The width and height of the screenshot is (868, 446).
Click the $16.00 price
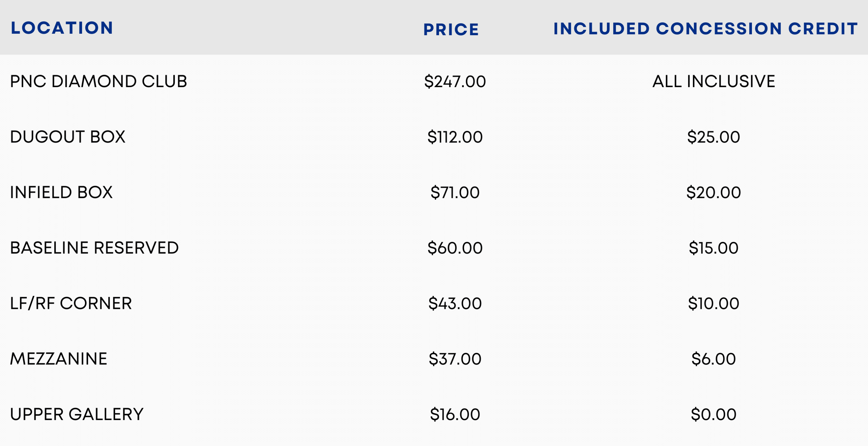coord(455,414)
